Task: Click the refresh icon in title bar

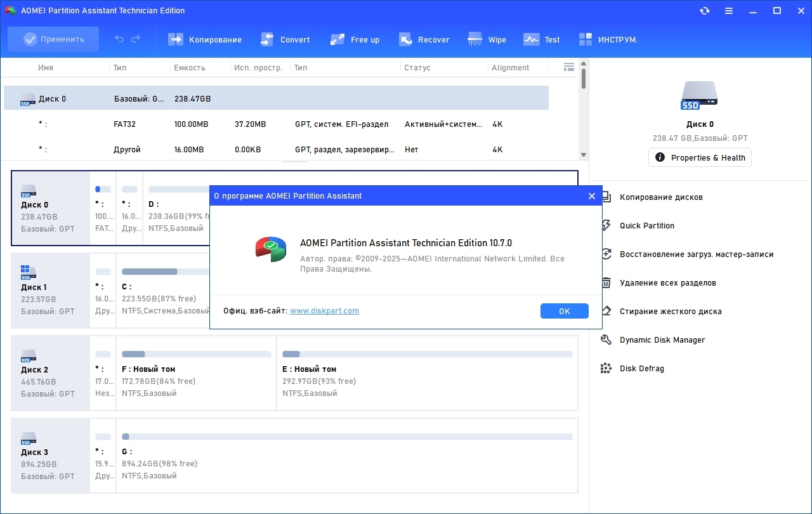Action: (705, 11)
